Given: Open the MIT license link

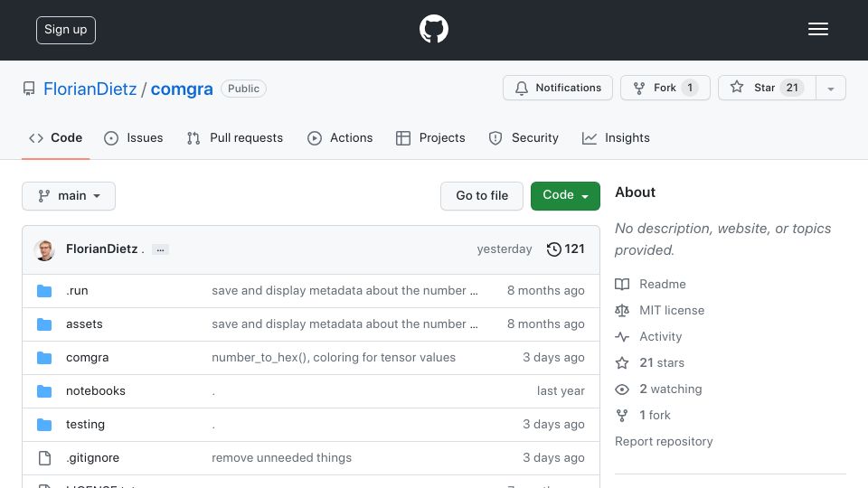Looking at the screenshot, I should [672, 310].
